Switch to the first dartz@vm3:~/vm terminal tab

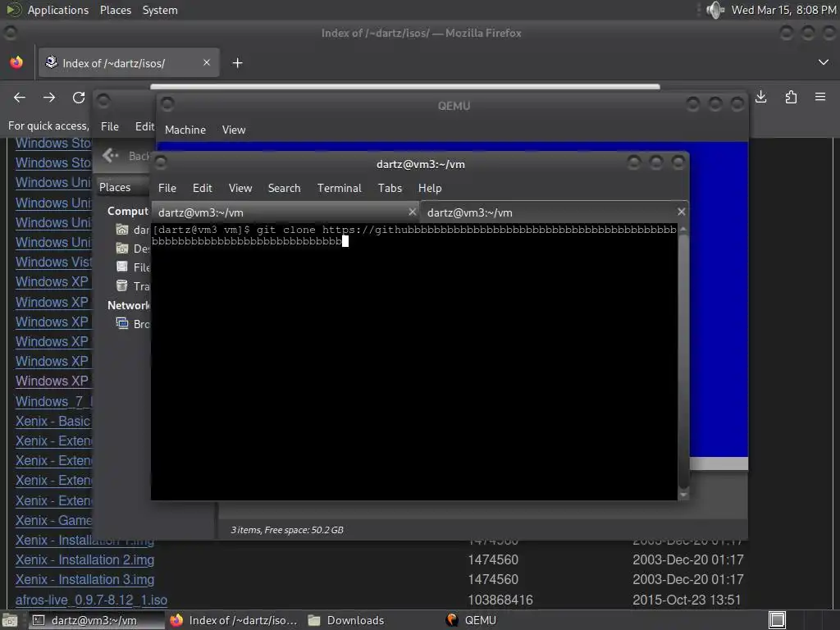(285, 212)
